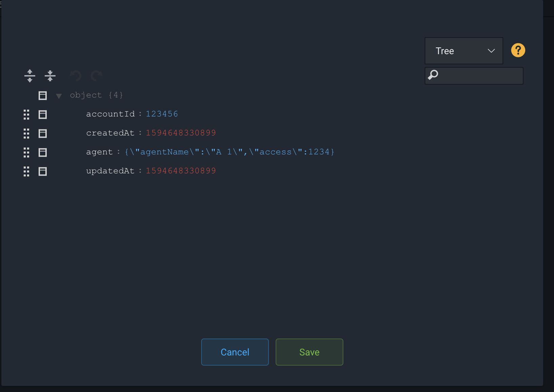Open the agent row actions menu
Image resolution: width=554 pixels, height=392 pixels.
coord(43,152)
